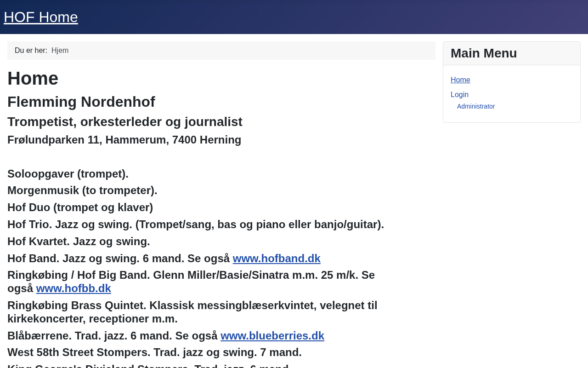Click the large Home page heading
588x368 pixels.
[33, 78]
